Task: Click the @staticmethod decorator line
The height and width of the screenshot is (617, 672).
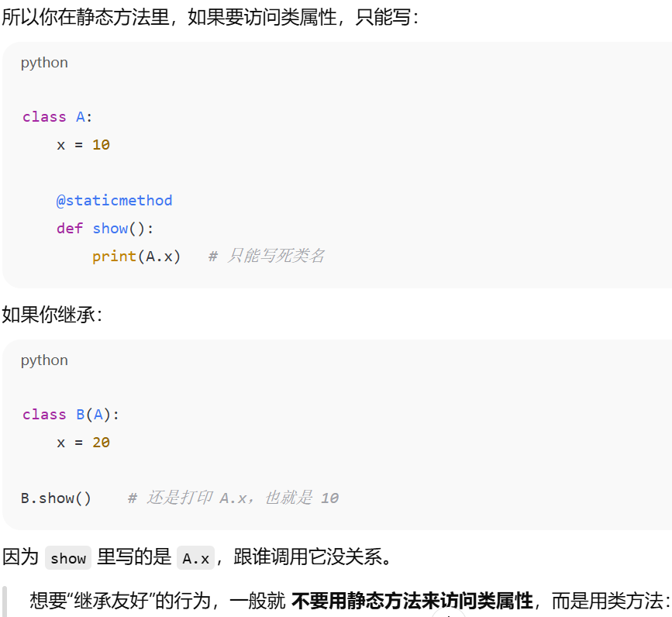Action: (114, 201)
